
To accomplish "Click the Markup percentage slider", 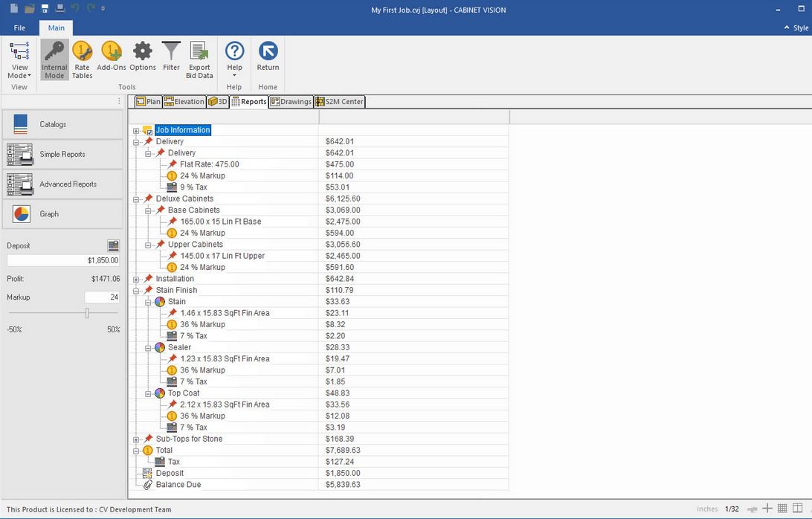I will coord(87,314).
